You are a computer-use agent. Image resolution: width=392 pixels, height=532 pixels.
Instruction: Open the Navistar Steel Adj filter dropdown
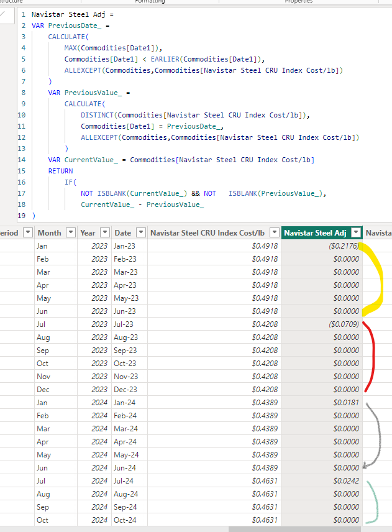356,232
